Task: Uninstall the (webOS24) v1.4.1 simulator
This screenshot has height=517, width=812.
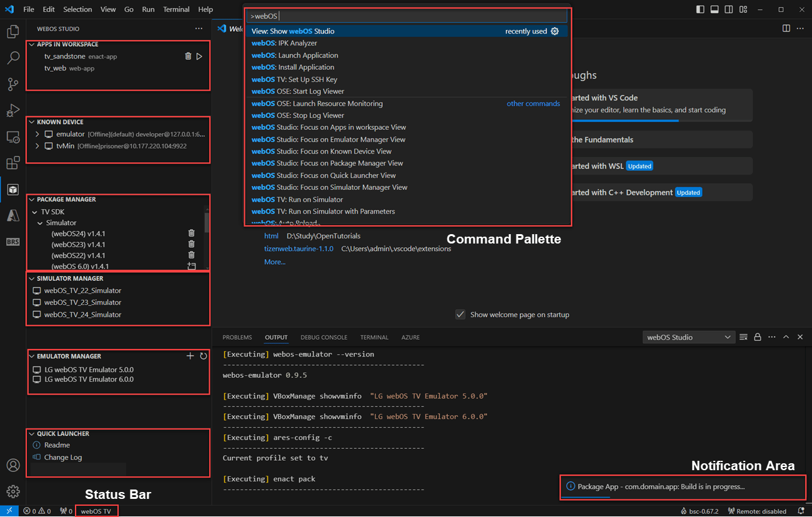Action: (191, 233)
